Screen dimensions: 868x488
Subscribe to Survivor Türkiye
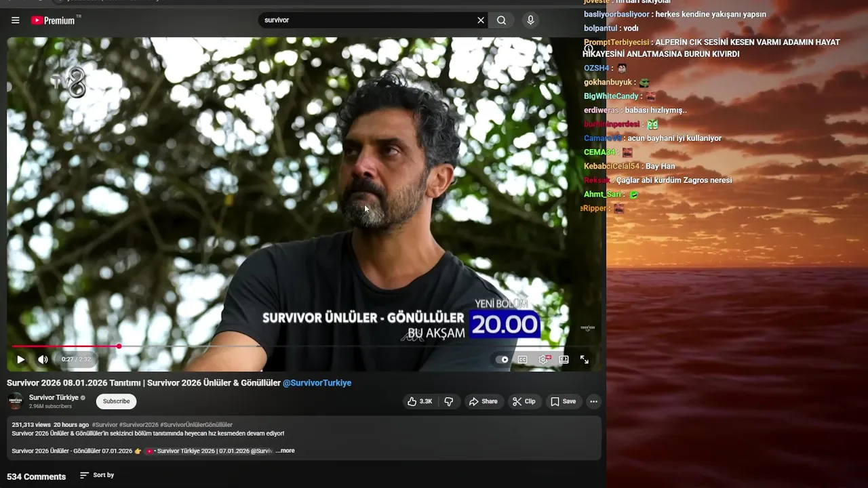pyautogui.click(x=116, y=401)
